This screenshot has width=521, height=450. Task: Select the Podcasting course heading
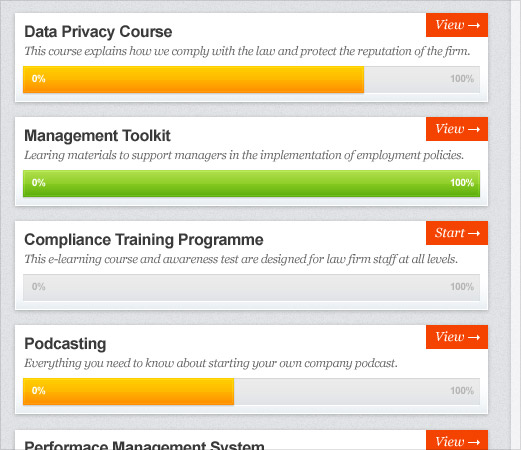click(65, 344)
